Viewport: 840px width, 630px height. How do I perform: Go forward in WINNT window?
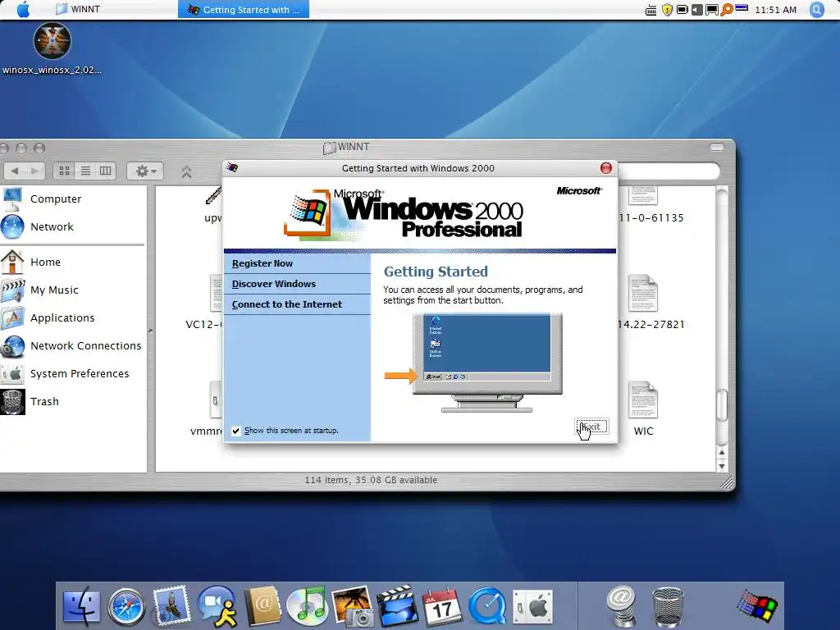(34, 171)
